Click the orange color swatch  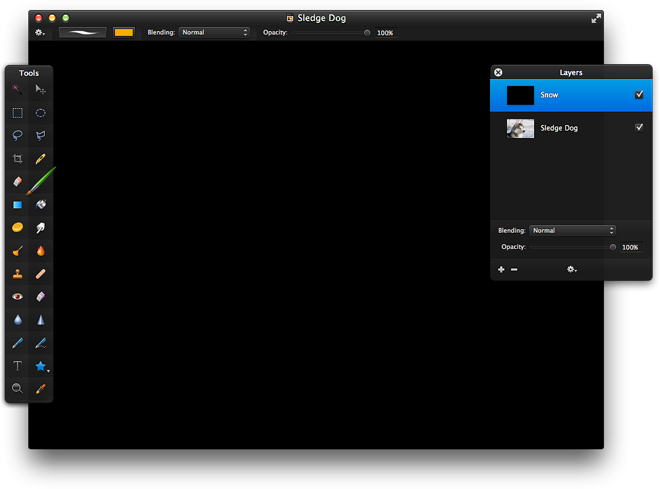pos(124,32)
